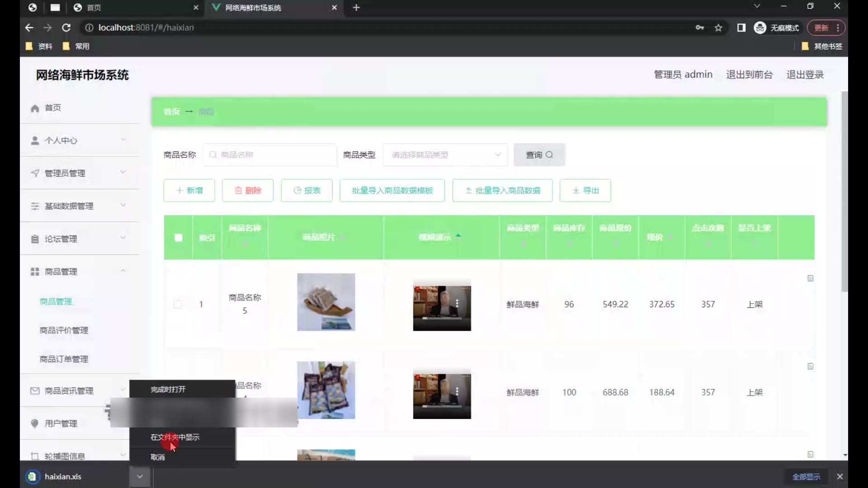Open haixian.xls download options arrow
The height and width of the screenshot is (488, 868).
140,476
